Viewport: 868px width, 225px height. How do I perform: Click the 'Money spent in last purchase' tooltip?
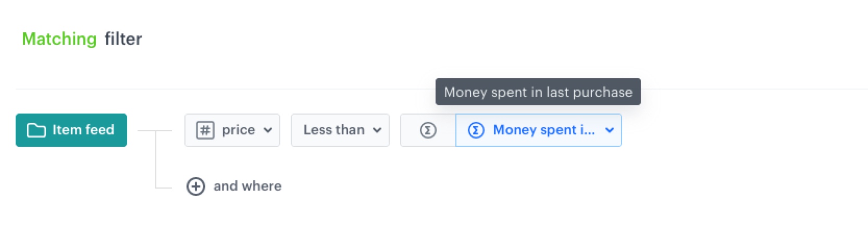click(538, 92)
